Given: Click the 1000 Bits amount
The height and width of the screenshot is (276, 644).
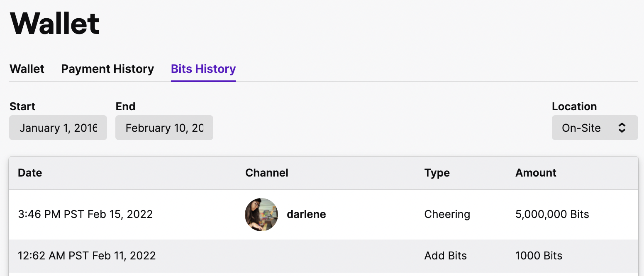Looking at the screenshot, I should pyautogui.click(x=539, y=256).
